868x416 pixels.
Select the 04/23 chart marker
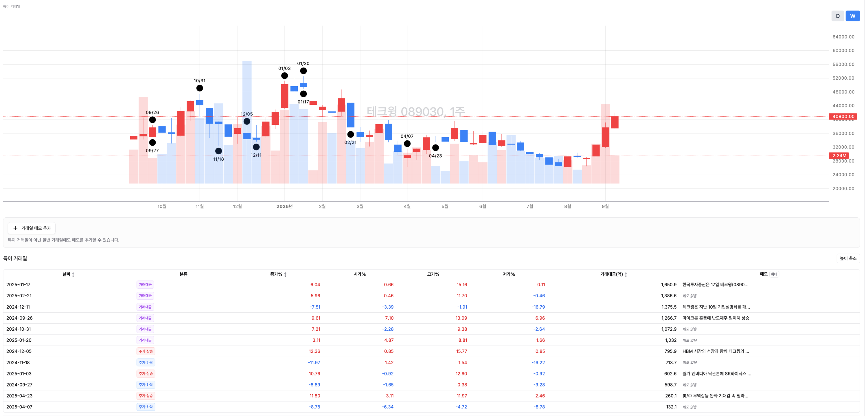coord(435,148)
